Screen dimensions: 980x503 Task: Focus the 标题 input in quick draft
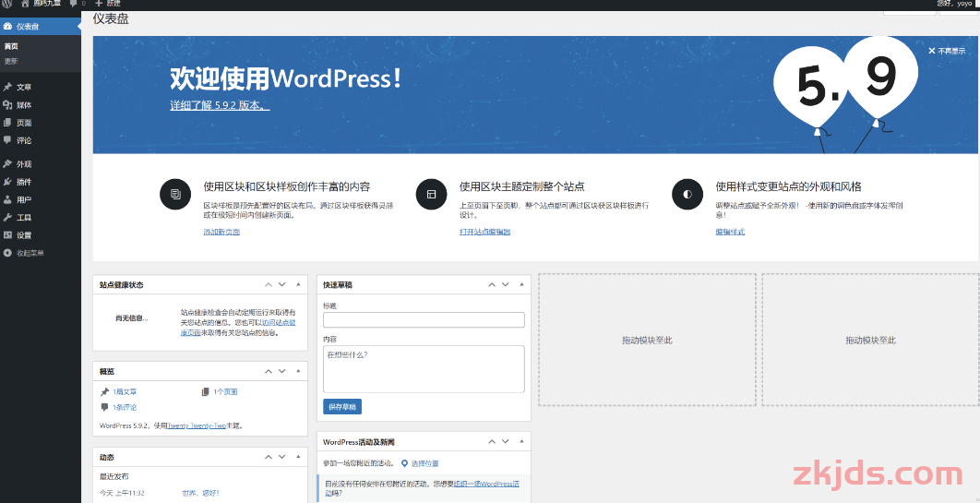pos(424,320)
